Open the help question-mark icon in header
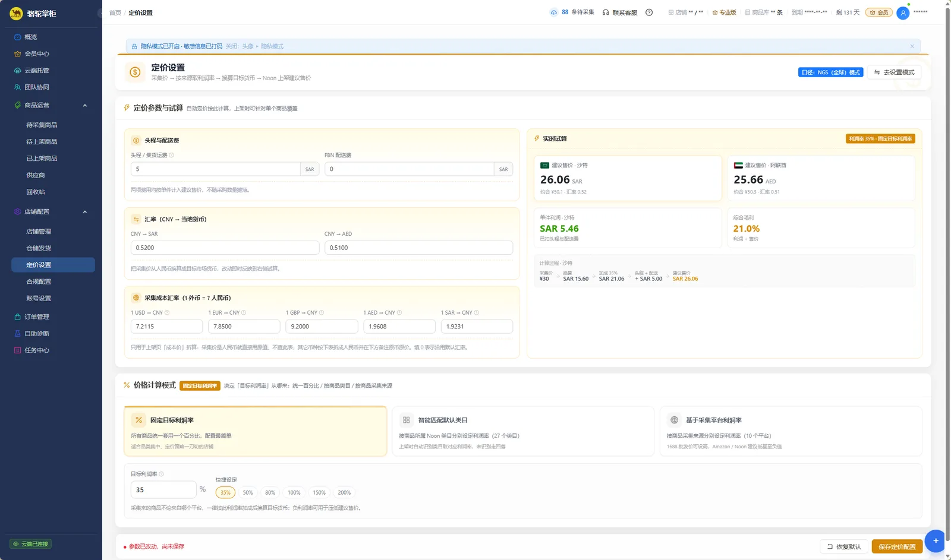951x560 pixels. click(x=649, y=12)
